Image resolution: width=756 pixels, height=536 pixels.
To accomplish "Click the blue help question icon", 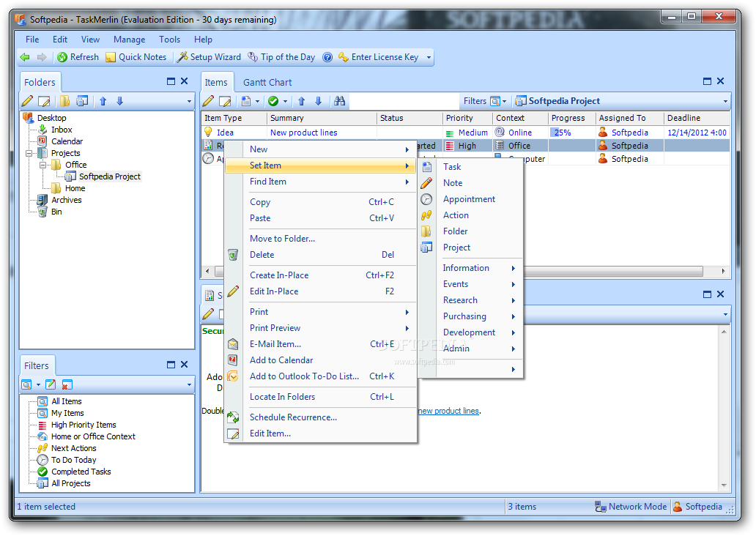I will [x=327, y=57].
